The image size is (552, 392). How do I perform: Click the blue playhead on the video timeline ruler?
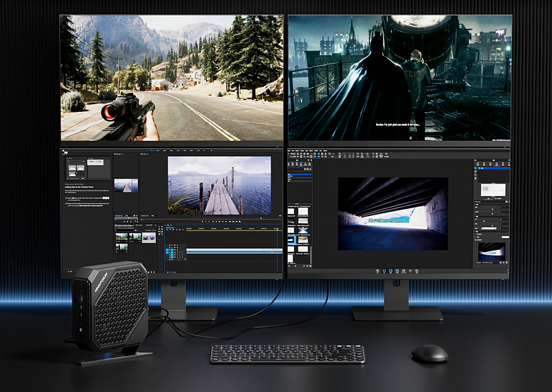point(277,230)
